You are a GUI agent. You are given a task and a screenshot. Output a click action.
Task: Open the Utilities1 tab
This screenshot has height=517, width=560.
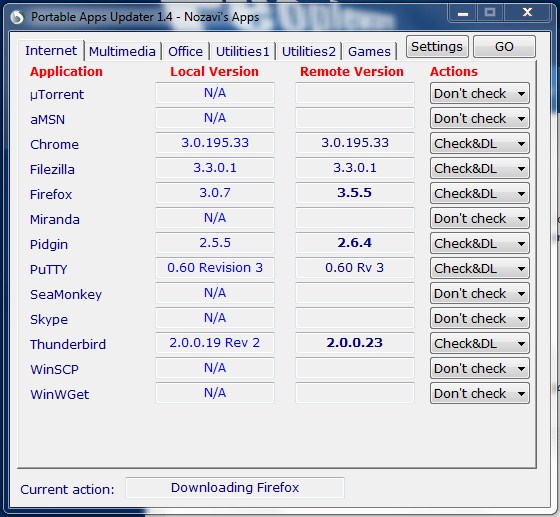click(242, 51)
